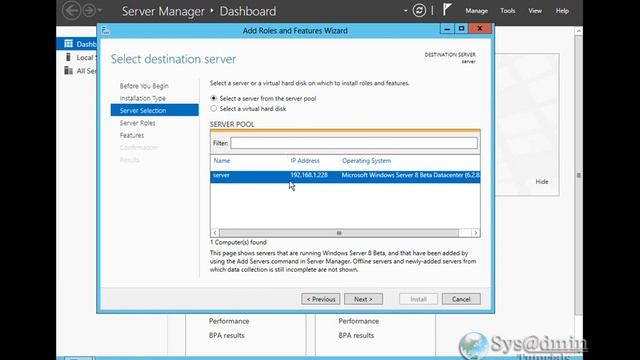Cancel the wizard

tap(461, 299)
